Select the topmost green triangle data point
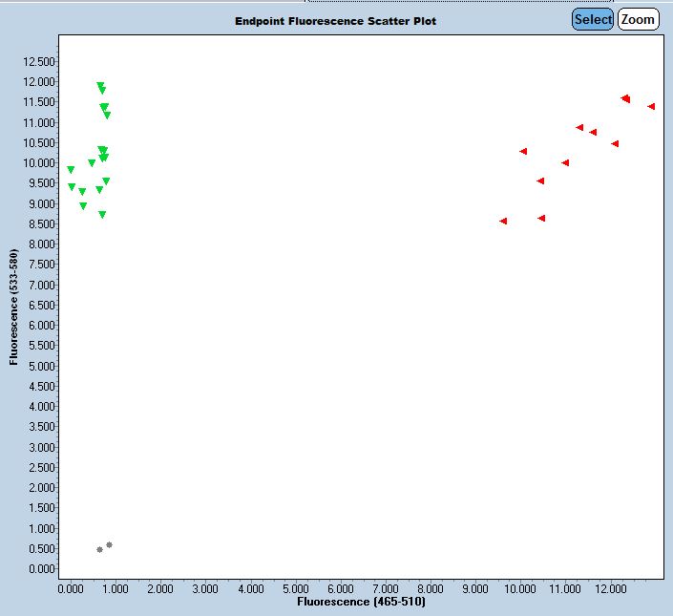This screenshot has width=673, height=616. click(100, 86)
